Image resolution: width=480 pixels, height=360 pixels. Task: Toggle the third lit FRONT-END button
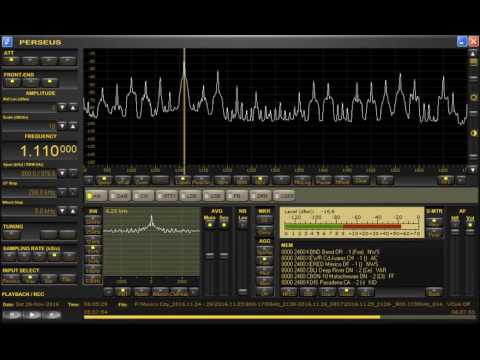tap(50, 82)
